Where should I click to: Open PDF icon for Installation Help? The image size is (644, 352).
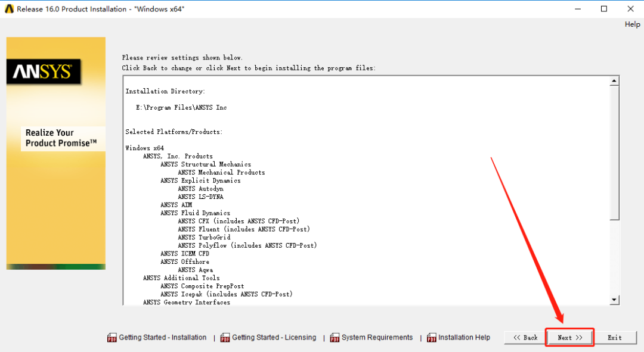(x=431, y=338)
